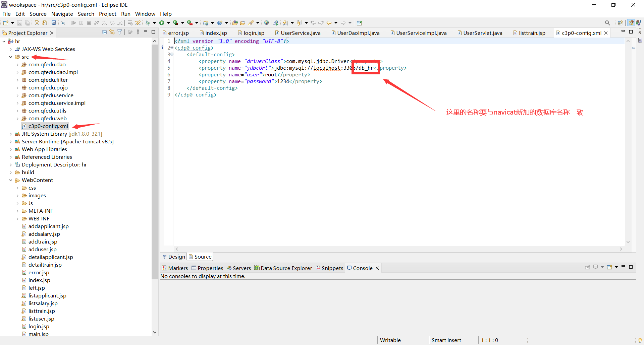This screenshot has height=345, width=644.
Task: Select addapplicant.jsp in the project tree
Action: coord(45,226)
